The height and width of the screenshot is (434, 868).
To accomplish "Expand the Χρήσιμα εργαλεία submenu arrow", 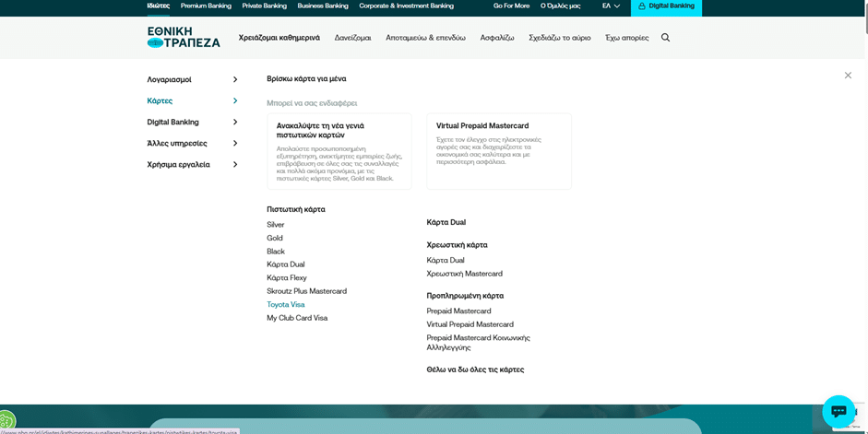I will pos(235,164).
